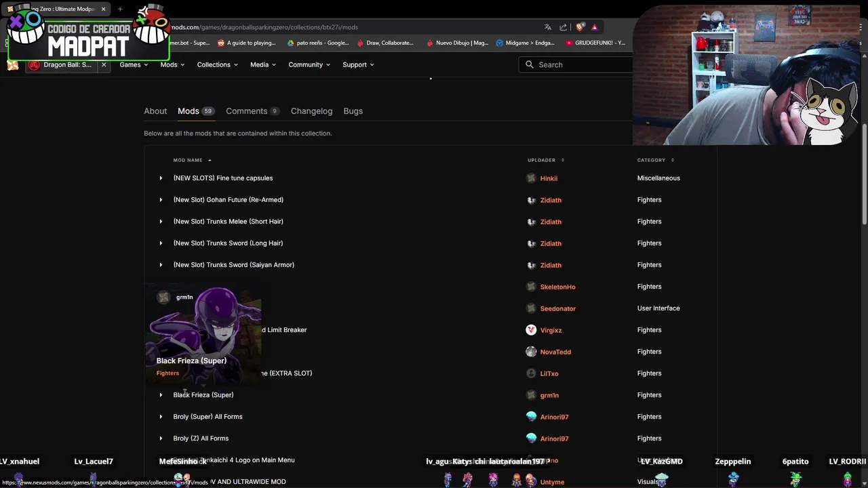868x488 pixels.
Task: Expand the Games menu
Action: click(x=134, y=64)
